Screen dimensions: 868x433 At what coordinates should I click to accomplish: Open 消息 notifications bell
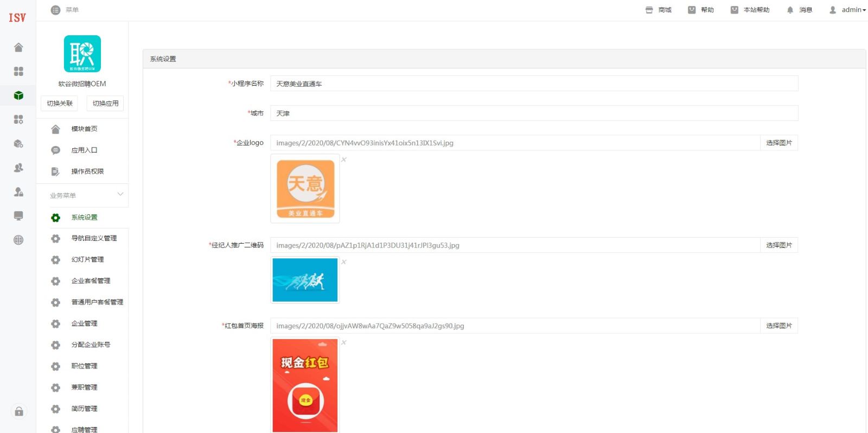click(x=799, y=10)
